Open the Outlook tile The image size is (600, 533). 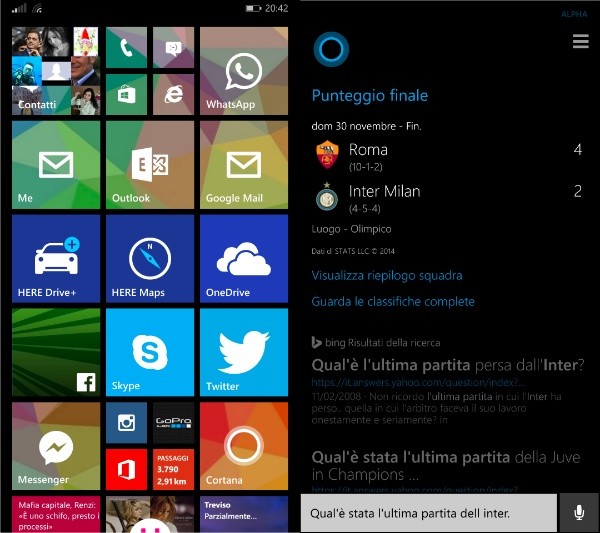point(150,165)
